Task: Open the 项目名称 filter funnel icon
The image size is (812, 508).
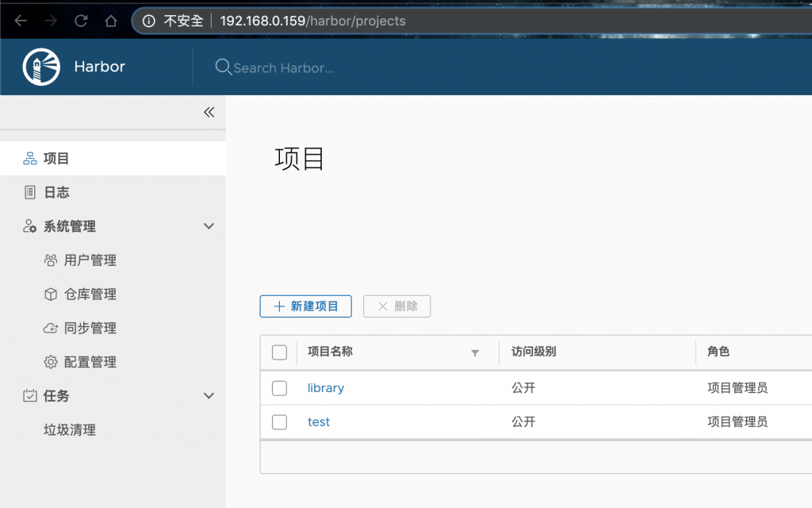Action: tap(475, 353)
